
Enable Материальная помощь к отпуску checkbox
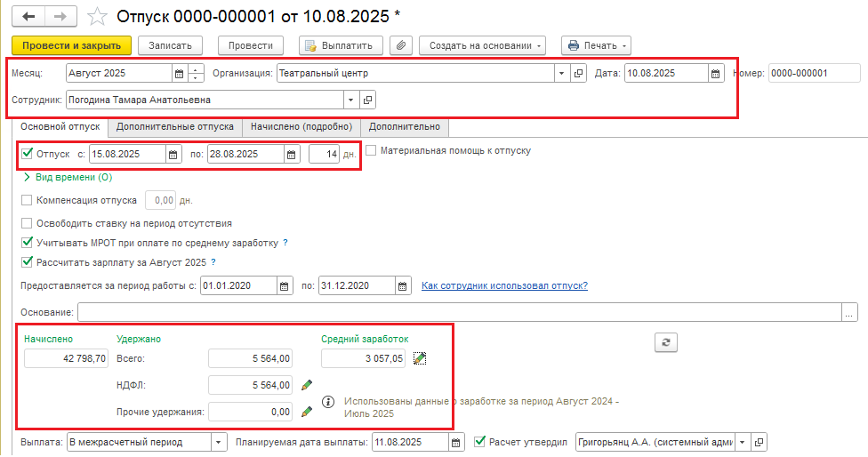[371, 150]
